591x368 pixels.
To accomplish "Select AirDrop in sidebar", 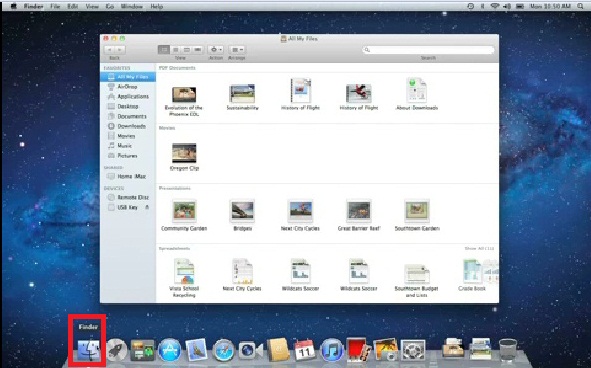I will pyautogui.click(x=128, y=87).
